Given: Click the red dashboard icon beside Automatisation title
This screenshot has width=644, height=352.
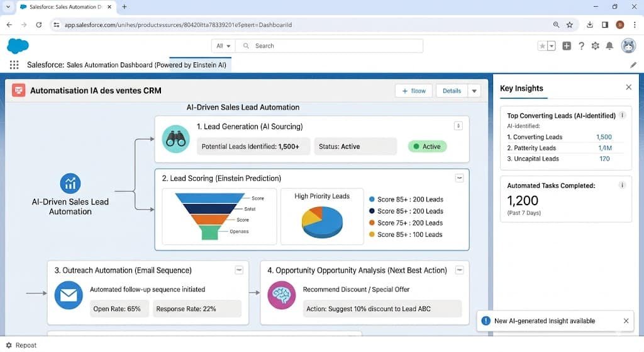Looking at the screenshot, I should click(x=18, y=91).
